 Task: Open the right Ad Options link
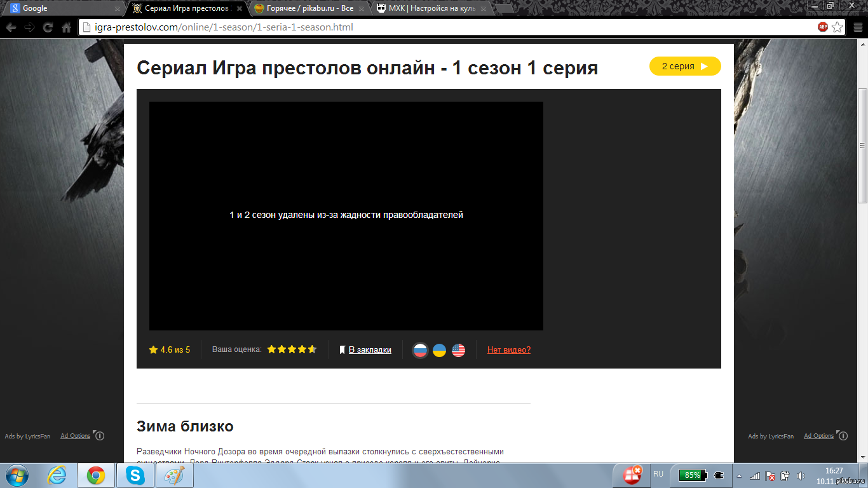tap(819, 436)
